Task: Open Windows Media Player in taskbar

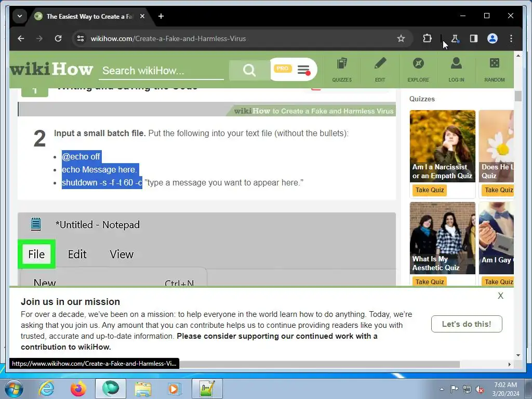Action: coord(175,389)
